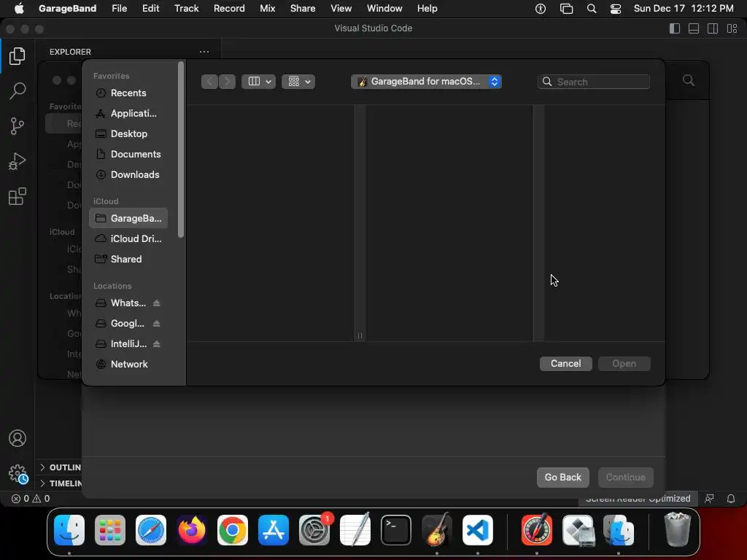Viewport: 747px width, 560px height.
Task: Open the Apple menu
Action: (x=18, y=9)
